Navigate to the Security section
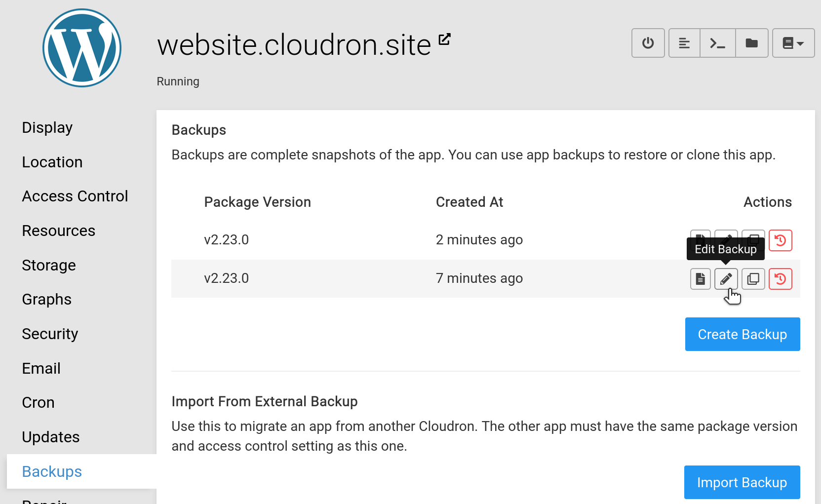Viewport: 821px width, 504px height. point(50,334)
